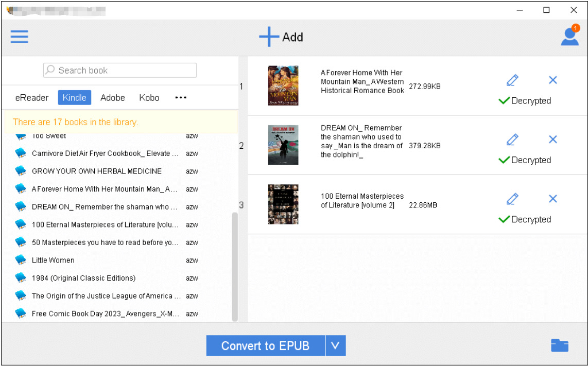Edit metadata of DREAM ON book
This screenshot has height=366, width=588.
[x=512, y=140]
